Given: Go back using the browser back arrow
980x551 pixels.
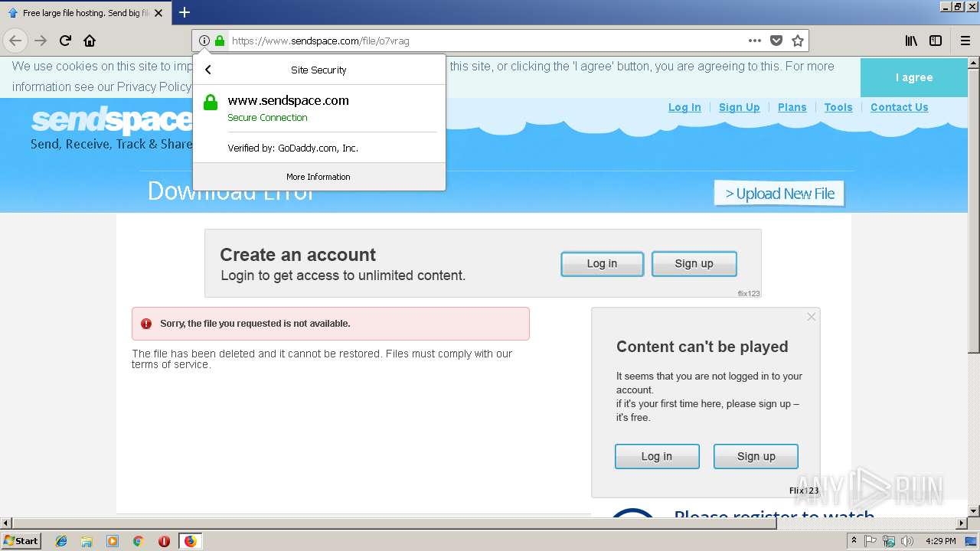Looking at the screenshot, I should (x=15, y=41).
